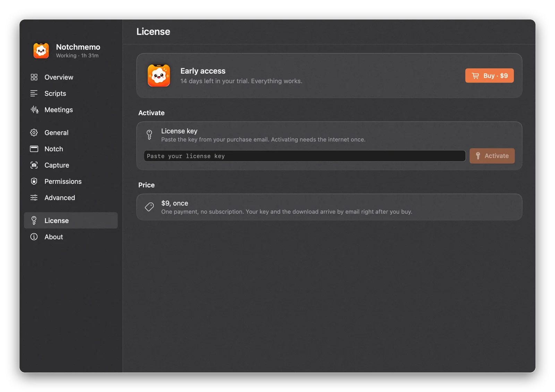555x392 pixels.
Task: Show the Permissions pane
Action: 71,181
